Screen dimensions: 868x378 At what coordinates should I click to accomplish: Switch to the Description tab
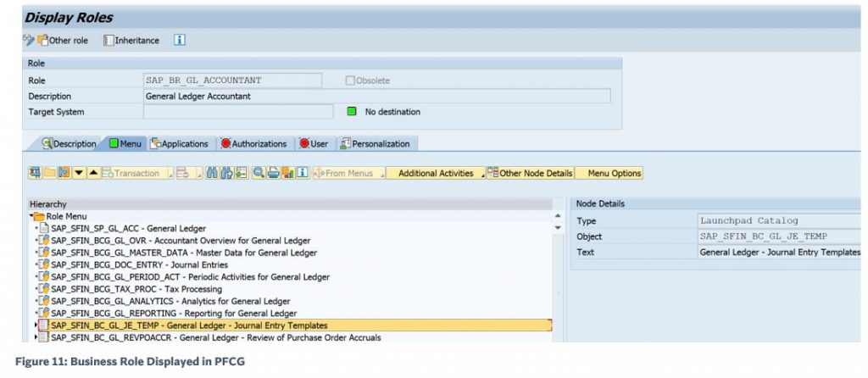pyautogui.click(x=70, y=144)
